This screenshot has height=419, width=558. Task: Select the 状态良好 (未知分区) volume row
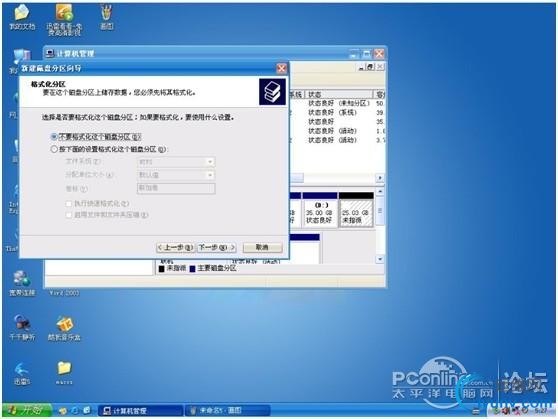[x=338, y=103]
